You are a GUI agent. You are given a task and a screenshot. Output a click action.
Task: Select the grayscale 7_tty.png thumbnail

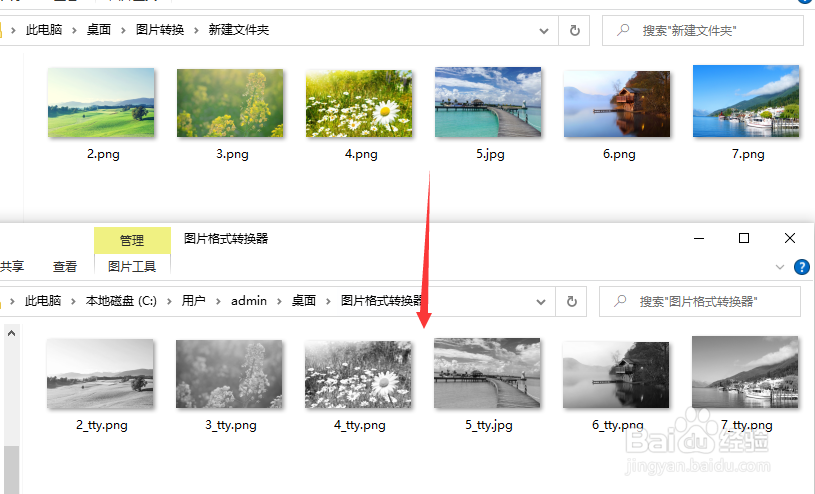[745, 372]
